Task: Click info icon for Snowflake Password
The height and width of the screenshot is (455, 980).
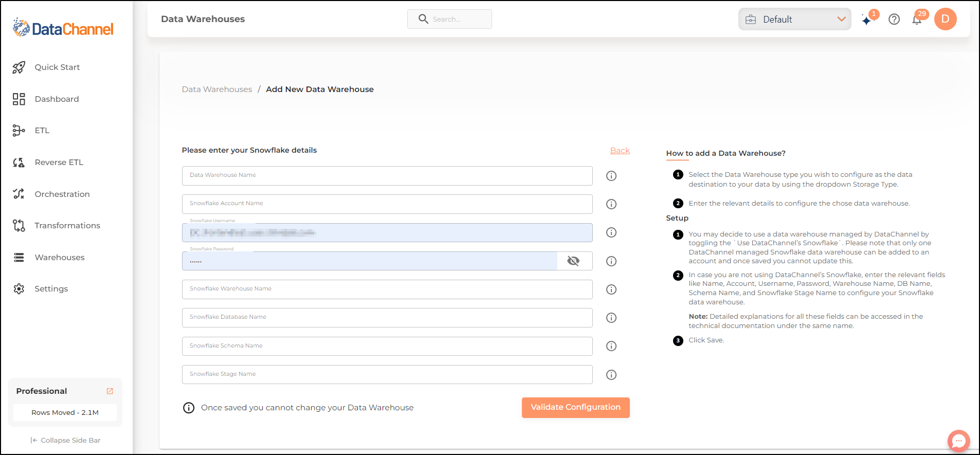Action: pos(611,261)
